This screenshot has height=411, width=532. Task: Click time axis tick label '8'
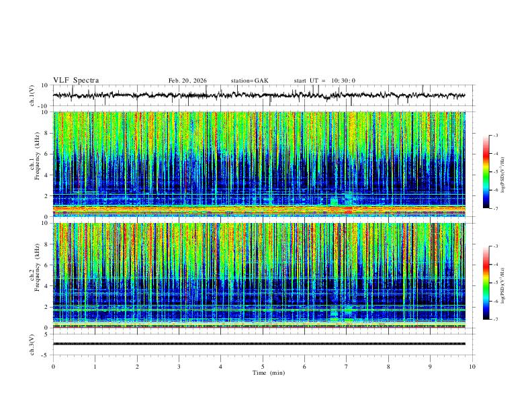pyautogui.click(x=388, y=367)
